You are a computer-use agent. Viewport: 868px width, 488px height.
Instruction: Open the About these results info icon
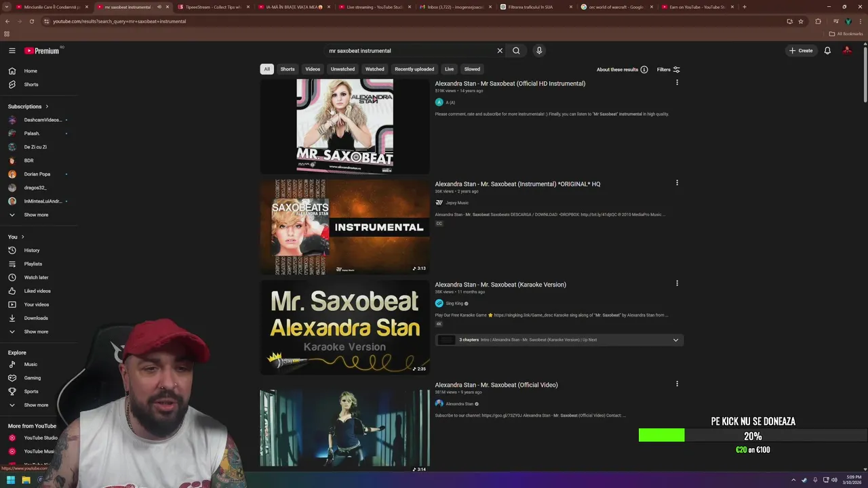pyautogui.click(x=644, y=69)
